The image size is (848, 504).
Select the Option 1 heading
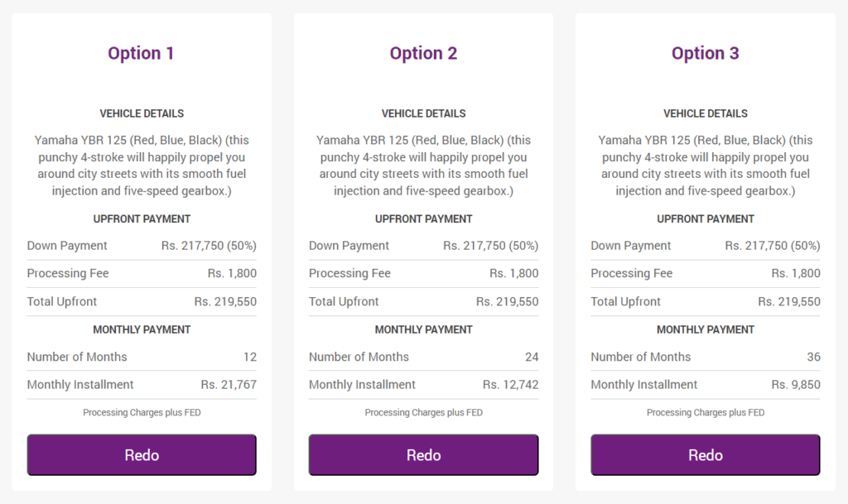click(x=141, y=53)
